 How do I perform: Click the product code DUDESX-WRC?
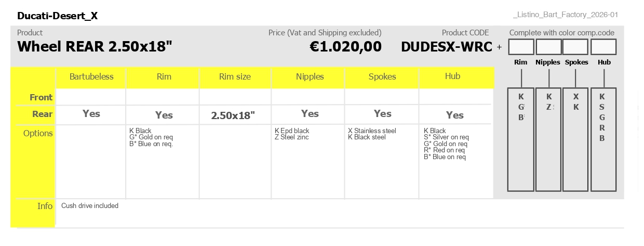click(x=446, y=47)
